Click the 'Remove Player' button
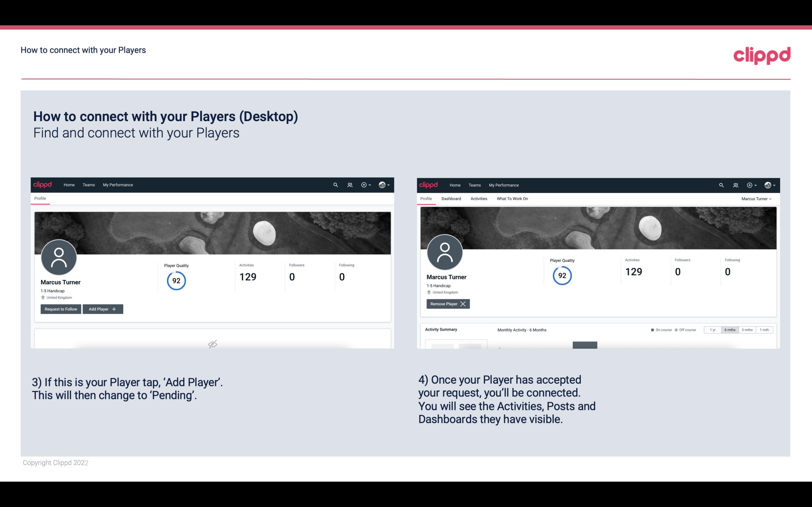 click(447, 303)
